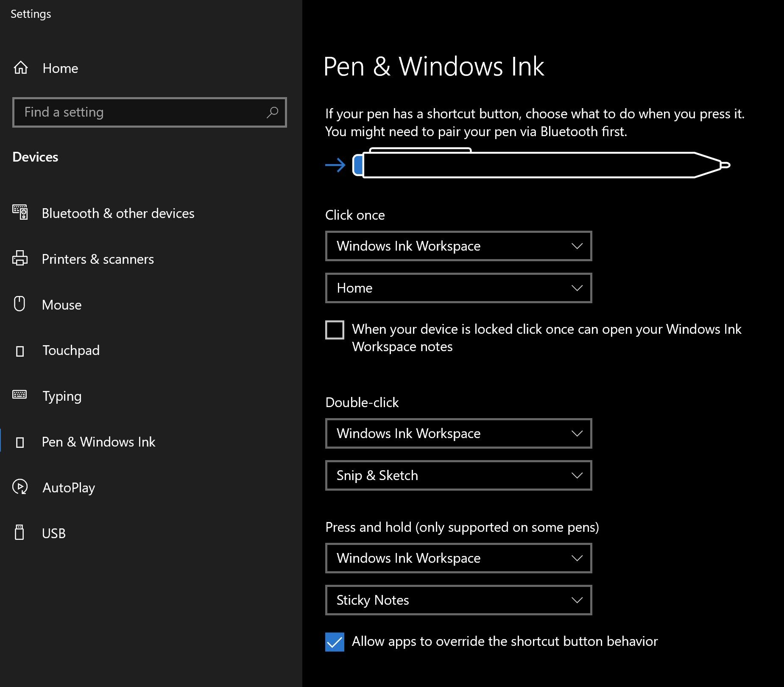Click the Press and hold label
Viewport: 784px width, 687px height.
click(462, 527)
